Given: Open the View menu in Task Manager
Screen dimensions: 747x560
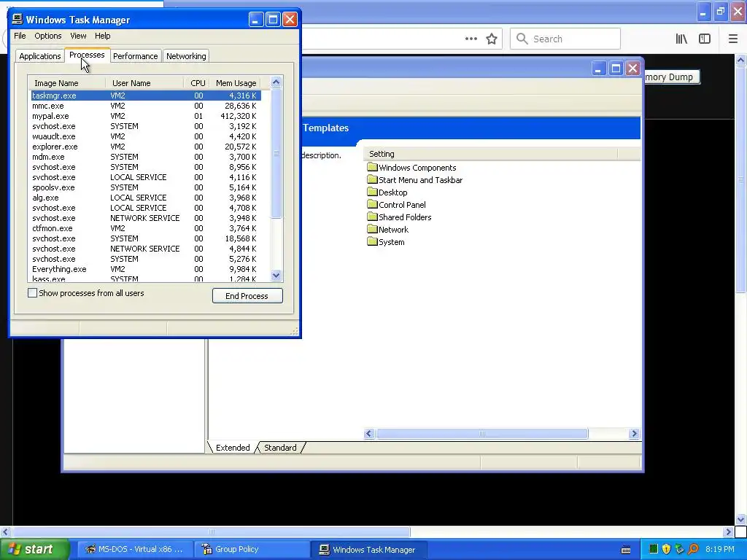Looking at the screenshot, I should (78, 36).
